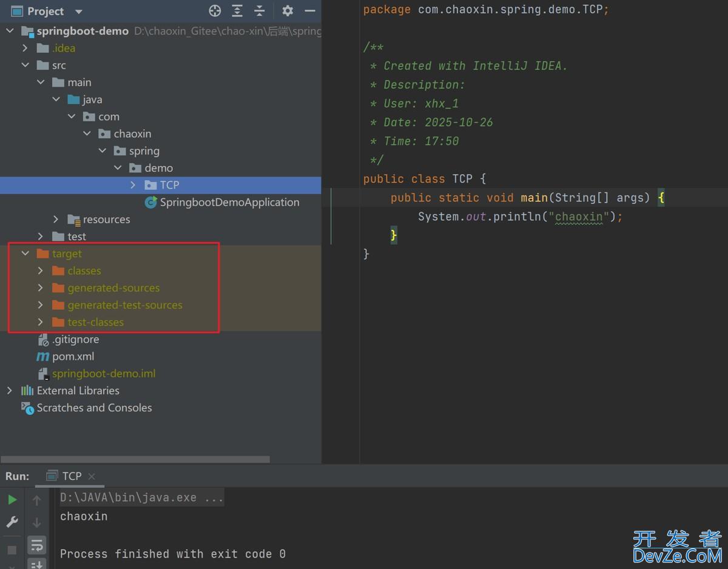Viewport: 728px width, 569px height.
Task: Jump to previous occurrence with up arrow
Action: pyautogui.click(x=37, y=499)
